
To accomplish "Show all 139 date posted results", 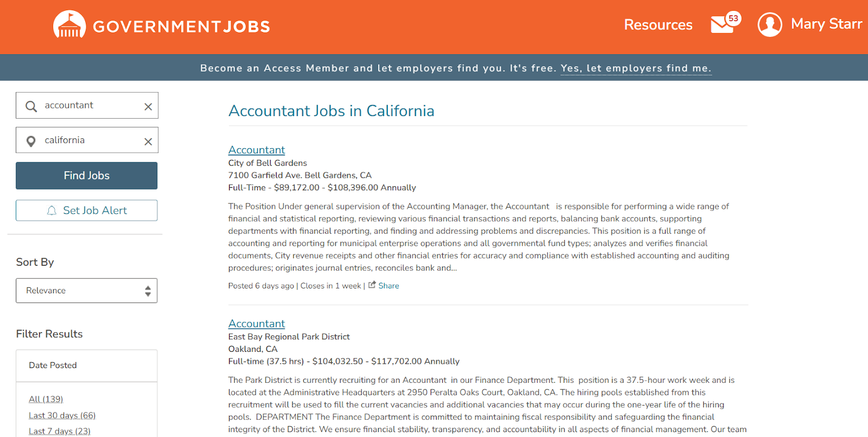I will click(x=46, y=399).
